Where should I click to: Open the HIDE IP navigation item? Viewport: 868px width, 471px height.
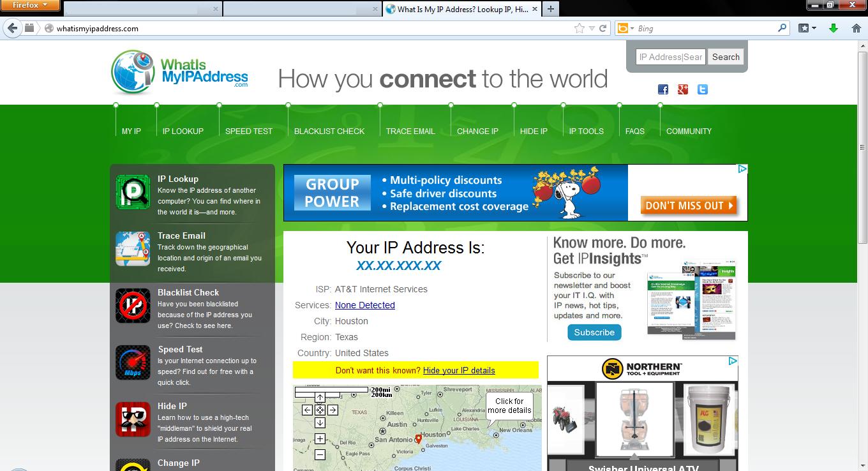(534, 131)
